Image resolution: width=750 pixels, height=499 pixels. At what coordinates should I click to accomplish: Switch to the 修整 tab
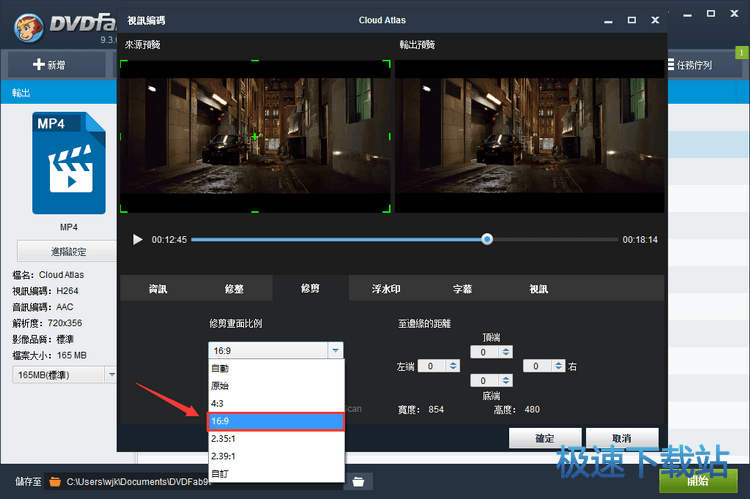(x=234, y=288)
